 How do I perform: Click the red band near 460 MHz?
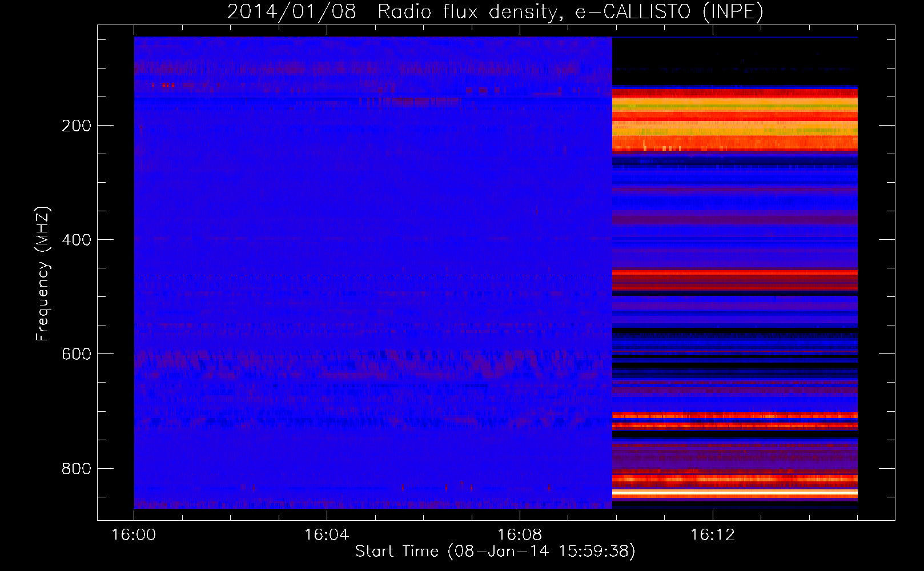tap(735, 274)
